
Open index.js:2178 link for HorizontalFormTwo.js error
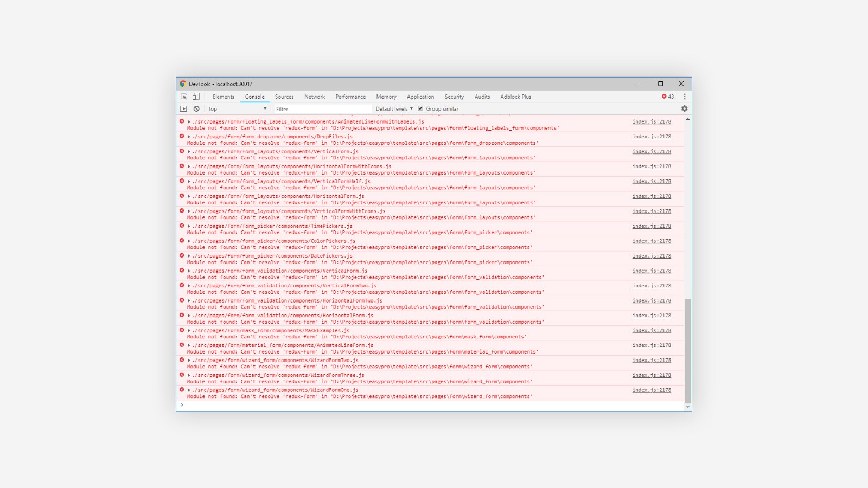[652, 301]
